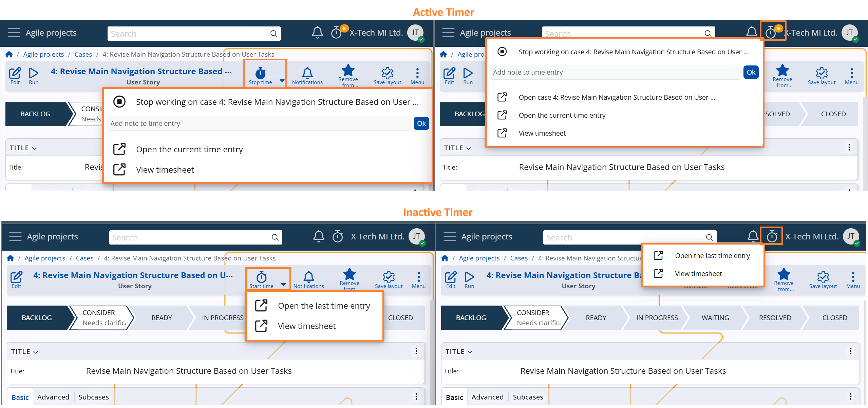Select Open the last time entry under Start time
The image size is (868, 408).
pyautogui.click(x=324, y=306)
